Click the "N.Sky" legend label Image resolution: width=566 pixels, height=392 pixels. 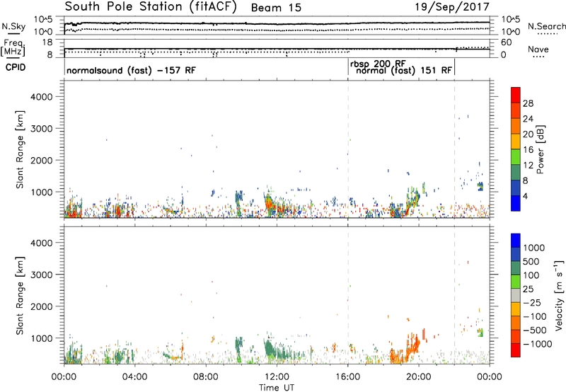coord(13,26)
